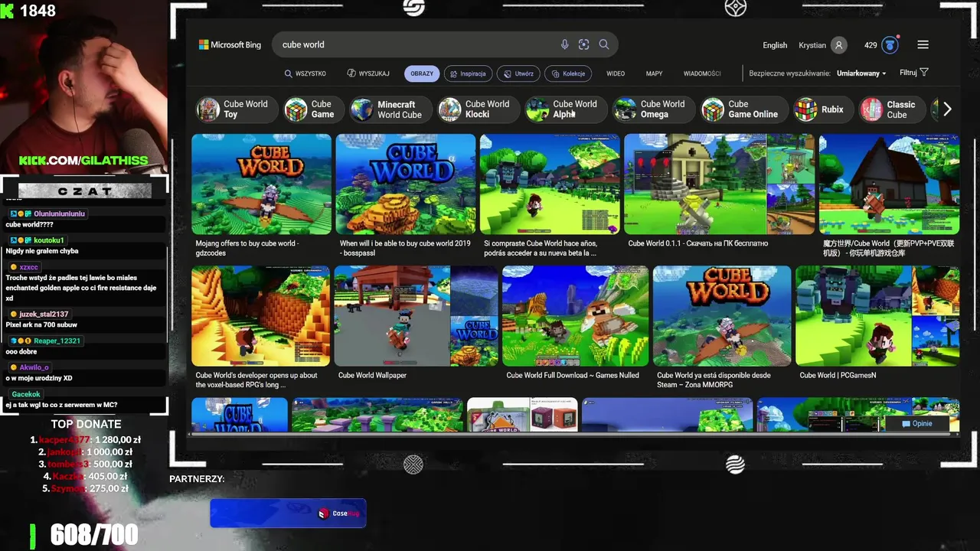Select the OBRAZY tab
Screen dimensions: 980x551
421,73
